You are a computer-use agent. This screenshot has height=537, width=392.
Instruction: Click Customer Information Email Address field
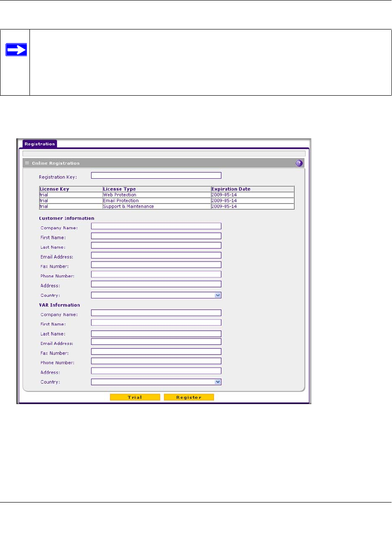pos(156,255)
